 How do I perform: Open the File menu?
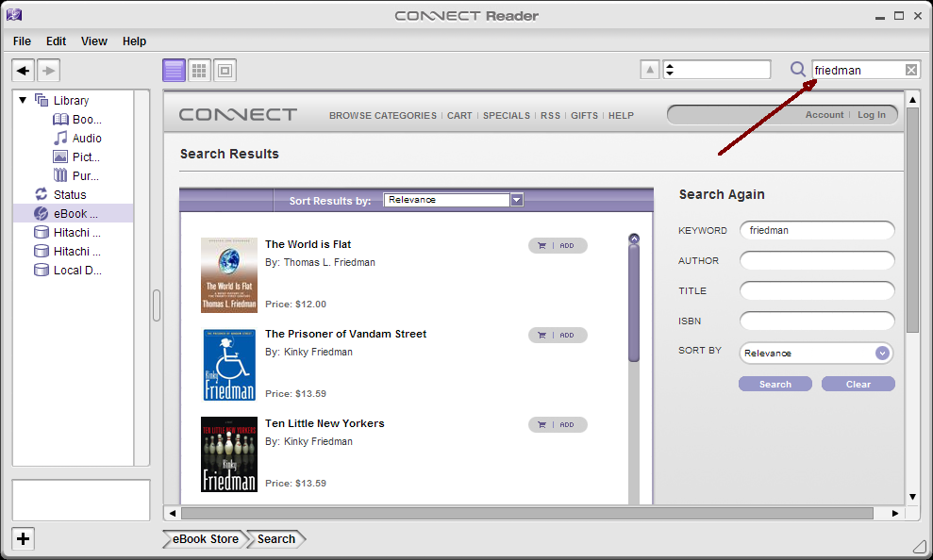point(22,41)
